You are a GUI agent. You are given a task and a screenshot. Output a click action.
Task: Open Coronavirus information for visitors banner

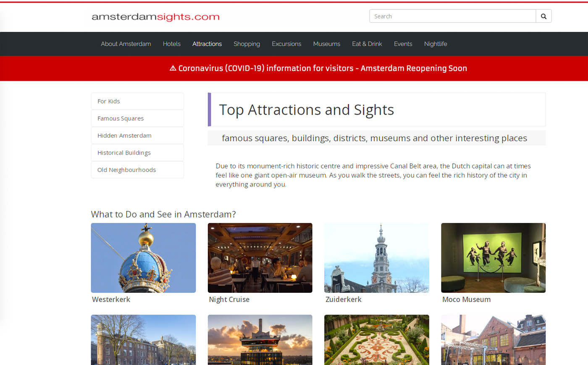[318, 68]
